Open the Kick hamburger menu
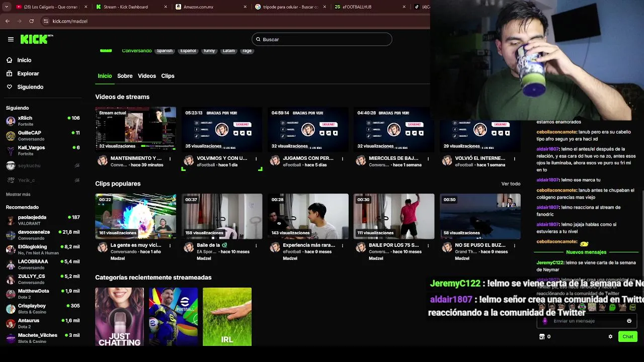The height and width of the screenshot is (362, 644). pyautogui.click(x=11, y=39)
